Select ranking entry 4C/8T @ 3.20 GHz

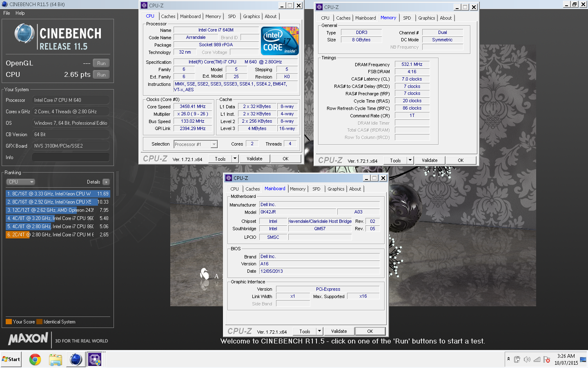click(x=58, y=218)
